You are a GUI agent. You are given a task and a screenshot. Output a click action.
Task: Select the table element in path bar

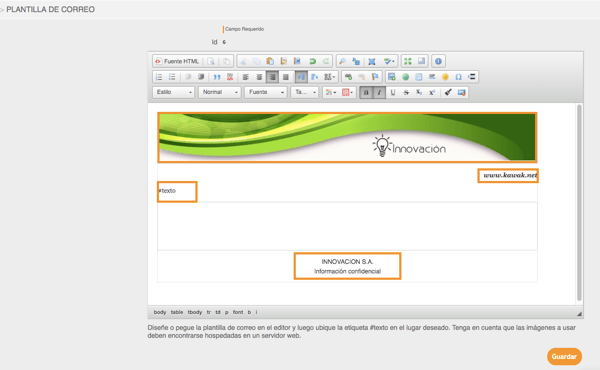tap(176, 312)
